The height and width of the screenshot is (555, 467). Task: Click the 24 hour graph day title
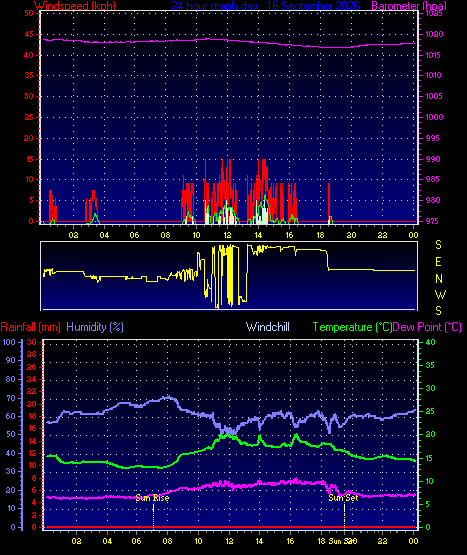(x=265, y=5)
